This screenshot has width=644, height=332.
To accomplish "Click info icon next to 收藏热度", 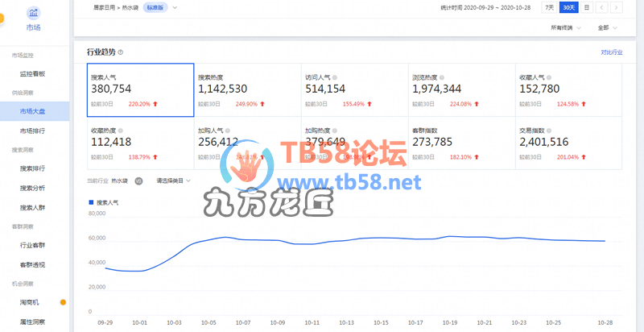I will 120,131.
